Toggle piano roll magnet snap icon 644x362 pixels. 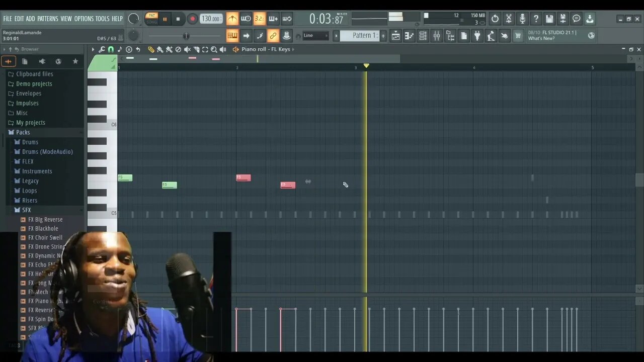(111, 49)
